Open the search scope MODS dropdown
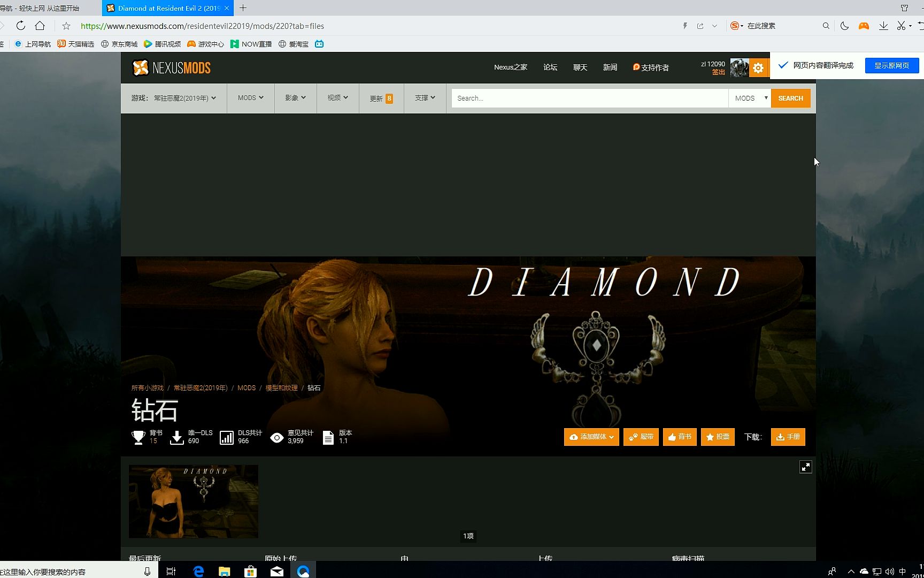Image resolution: width=924 pixels, height=578 pixels. [x=750, y=98]
